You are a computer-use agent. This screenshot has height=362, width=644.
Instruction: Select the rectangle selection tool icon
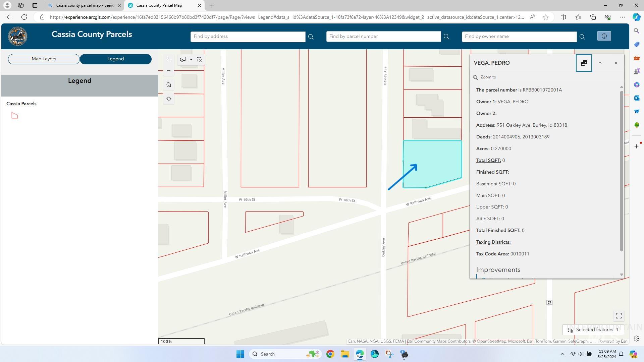click(182, 59)
